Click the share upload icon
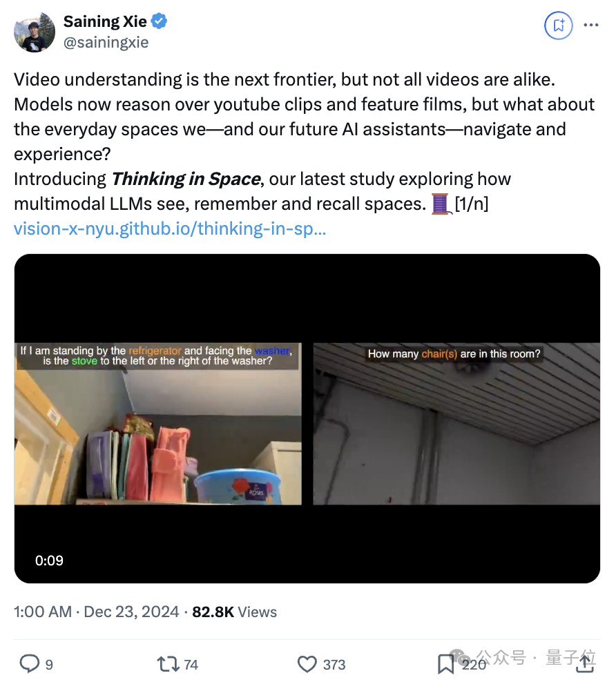 point(586,663)
